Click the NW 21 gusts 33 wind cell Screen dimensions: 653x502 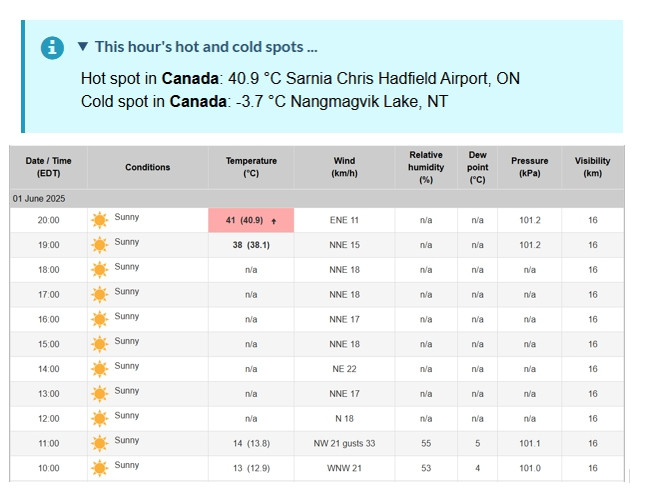tap(344, 443)
